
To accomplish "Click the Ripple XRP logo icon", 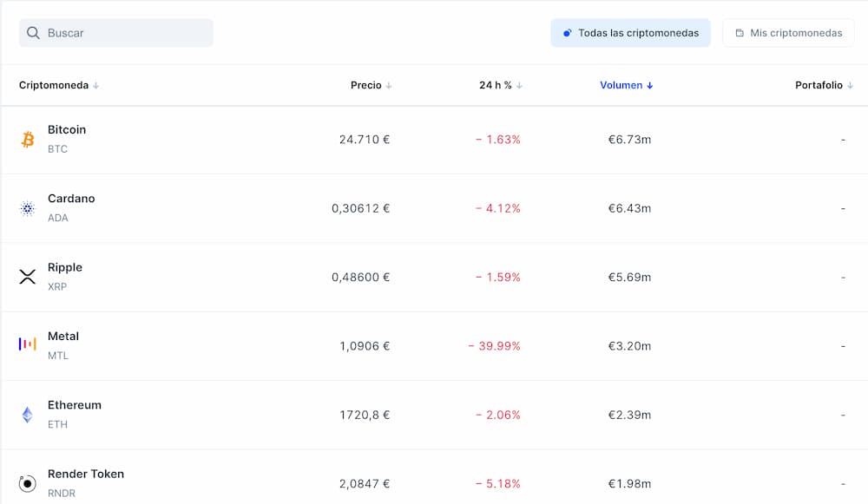I will click(28, 277).
